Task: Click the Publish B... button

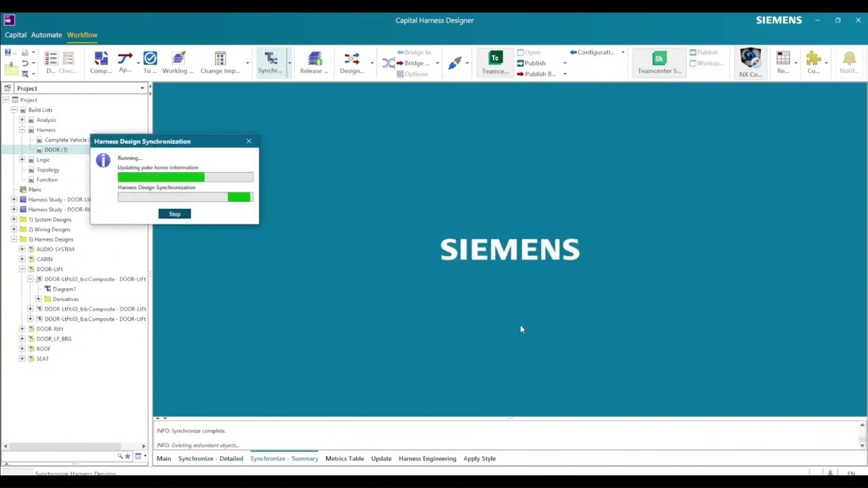Action: tap(536, 74)
